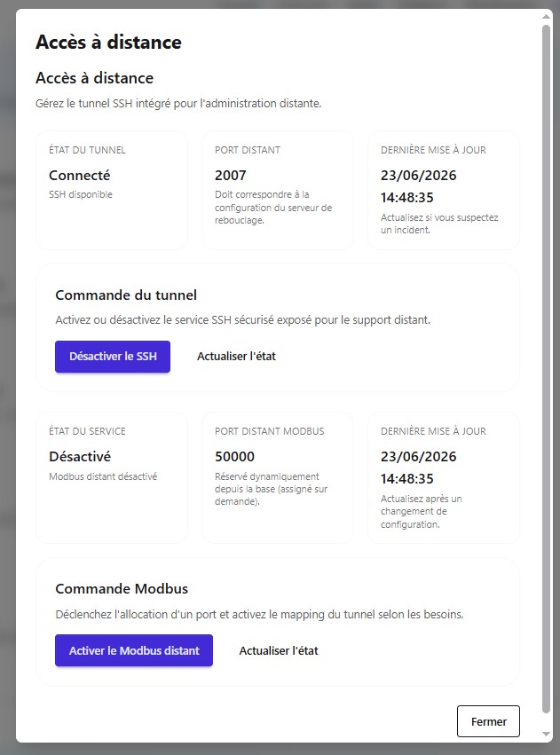Click the scrollbar up arrow
560x755 pixels.
point(546,16)
